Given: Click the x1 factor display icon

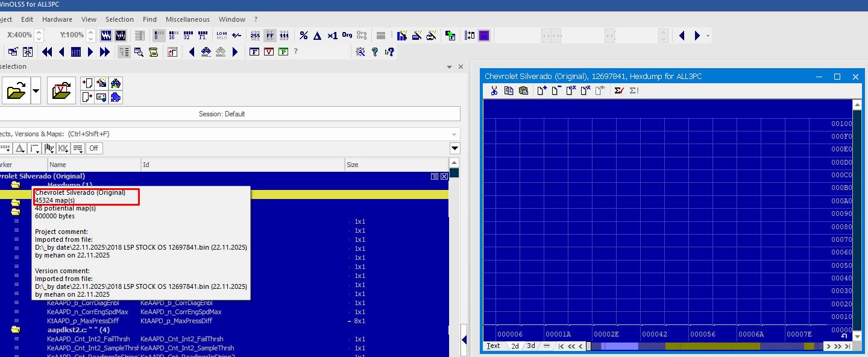Looking at the screenshot, I should pyautogui.click(x=332, y=36).
